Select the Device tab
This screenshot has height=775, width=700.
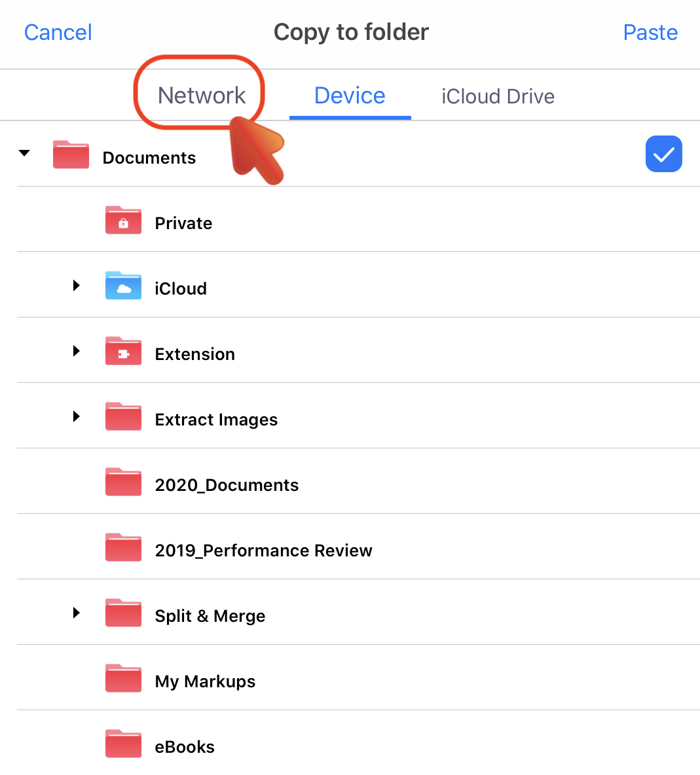[x=350, y=96]
